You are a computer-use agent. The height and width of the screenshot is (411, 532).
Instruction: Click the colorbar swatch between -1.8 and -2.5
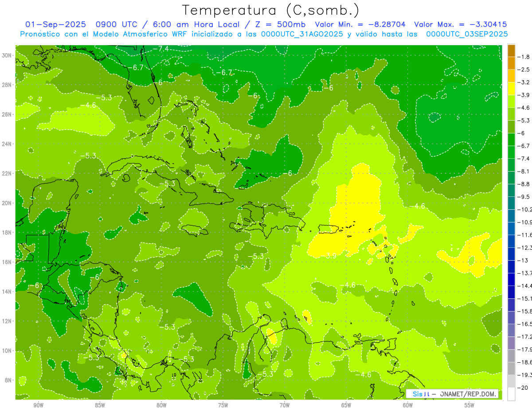coord(511,63)
